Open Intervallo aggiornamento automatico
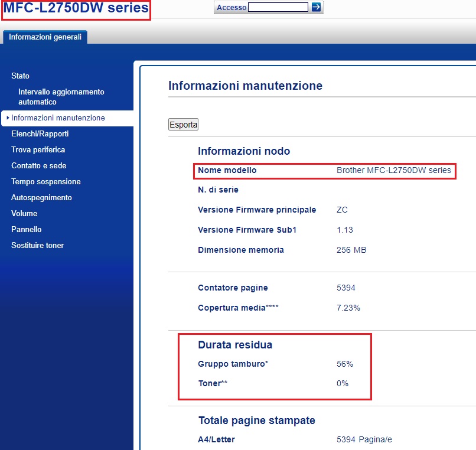Image resolution: width=476 pixels, height=450 pixels. [61, 97]
